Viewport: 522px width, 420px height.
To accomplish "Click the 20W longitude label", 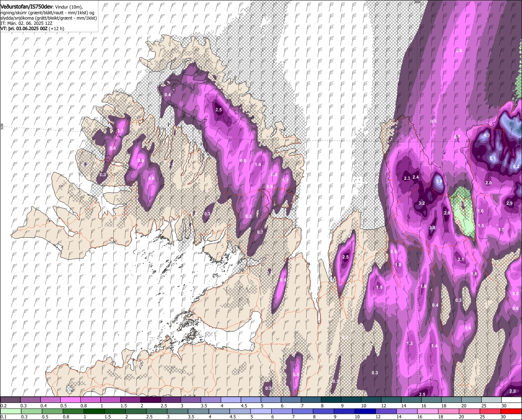I will 417,2.
